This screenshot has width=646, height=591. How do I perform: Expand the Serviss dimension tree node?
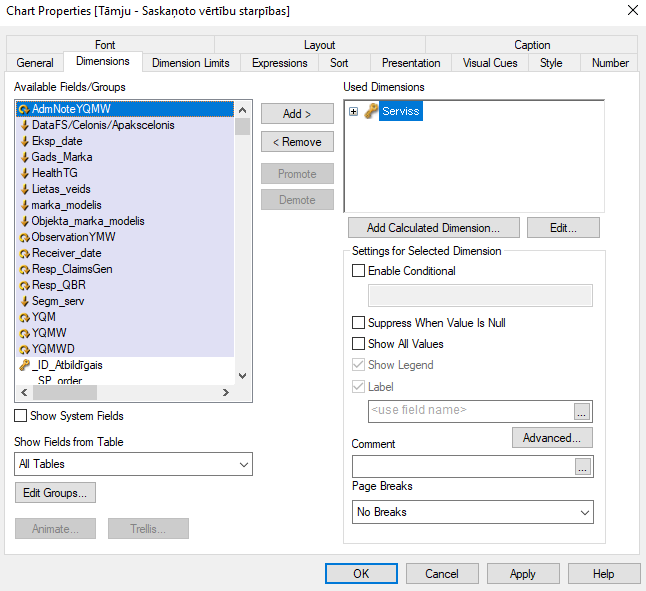pos(353,111)
